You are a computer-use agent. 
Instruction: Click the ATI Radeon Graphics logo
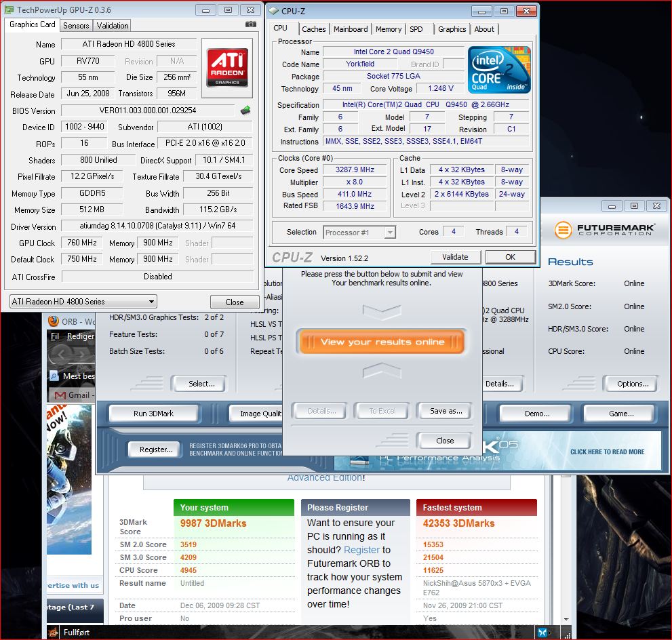pos(227,68)
